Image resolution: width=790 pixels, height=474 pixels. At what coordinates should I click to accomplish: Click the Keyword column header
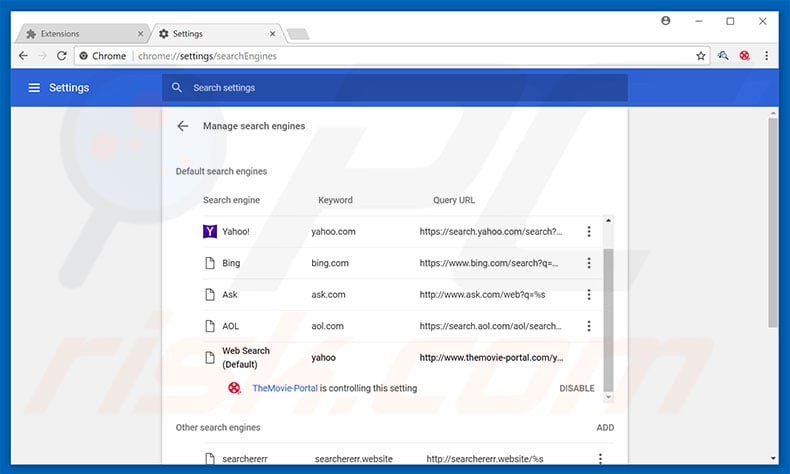click(335, 200)
